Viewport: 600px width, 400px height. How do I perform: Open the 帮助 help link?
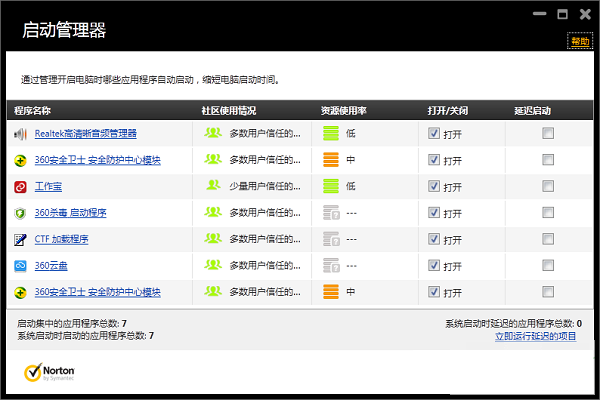[x=579, y=42]
